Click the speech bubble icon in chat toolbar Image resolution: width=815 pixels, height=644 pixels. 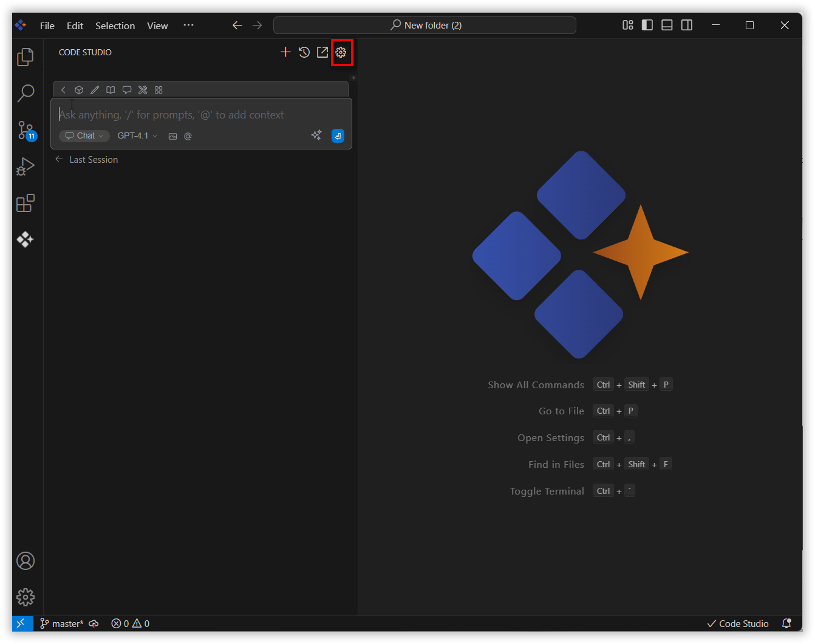pos(127,90)
